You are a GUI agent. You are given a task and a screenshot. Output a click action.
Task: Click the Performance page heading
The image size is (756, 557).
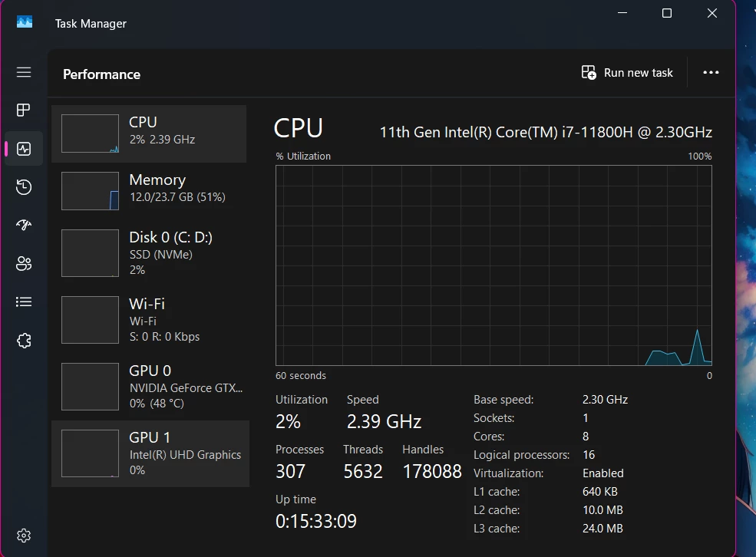point(102,74)
